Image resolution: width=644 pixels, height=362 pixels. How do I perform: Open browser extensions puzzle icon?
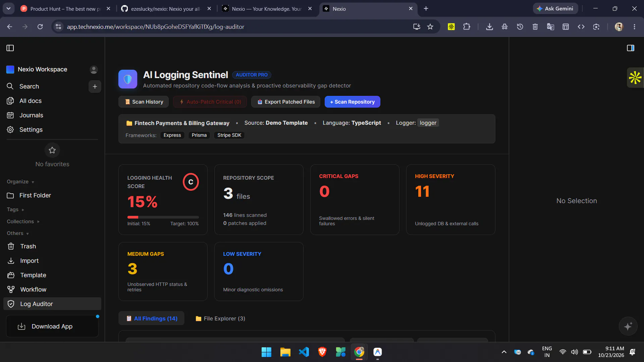tap(467, 27)
